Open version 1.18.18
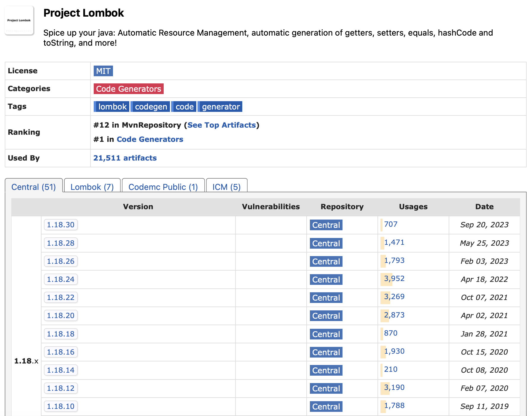This screenshot has height=416, width=532. (x=61, y=334)
